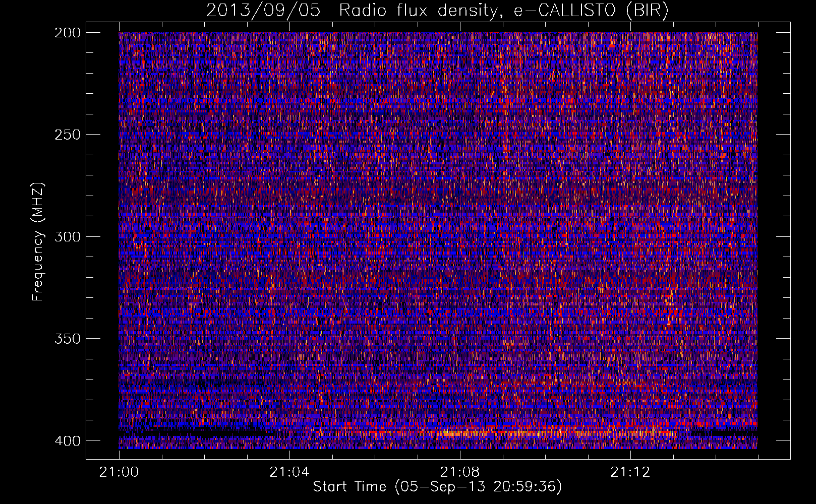The image size is (816, 504).
Task: Click the 200 frequency tick label
Action: coord(67,32)
